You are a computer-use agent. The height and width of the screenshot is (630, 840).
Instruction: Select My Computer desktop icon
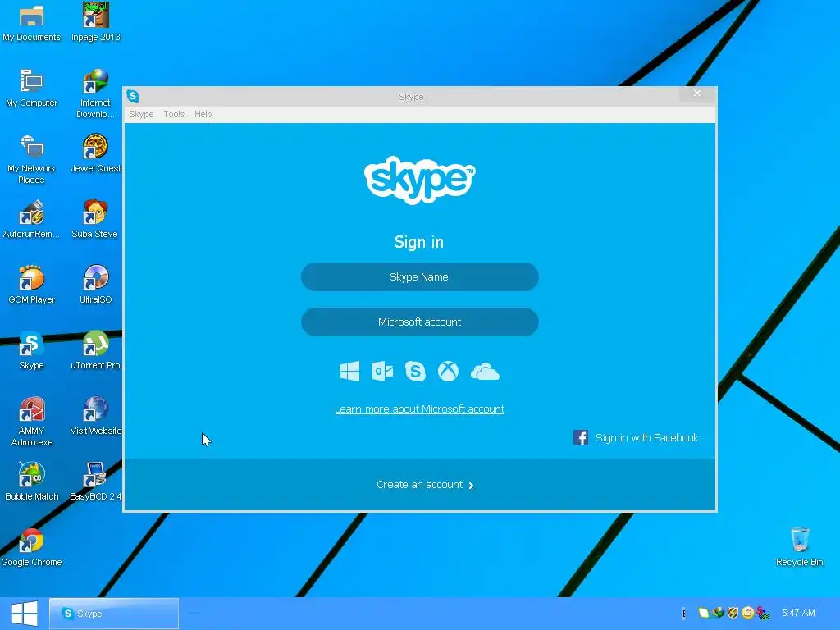(31, 89)
